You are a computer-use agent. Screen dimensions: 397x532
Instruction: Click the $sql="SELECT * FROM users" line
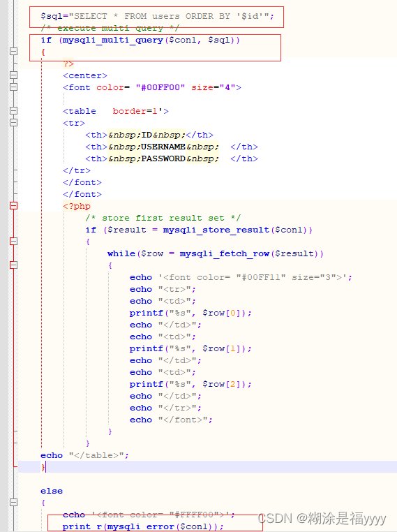coord(157,16)
